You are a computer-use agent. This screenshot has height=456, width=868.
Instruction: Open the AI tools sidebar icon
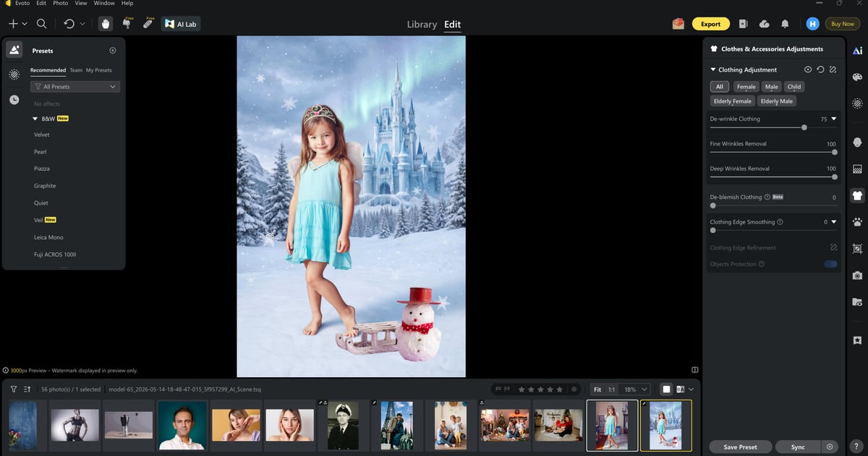tap(857, 51)
